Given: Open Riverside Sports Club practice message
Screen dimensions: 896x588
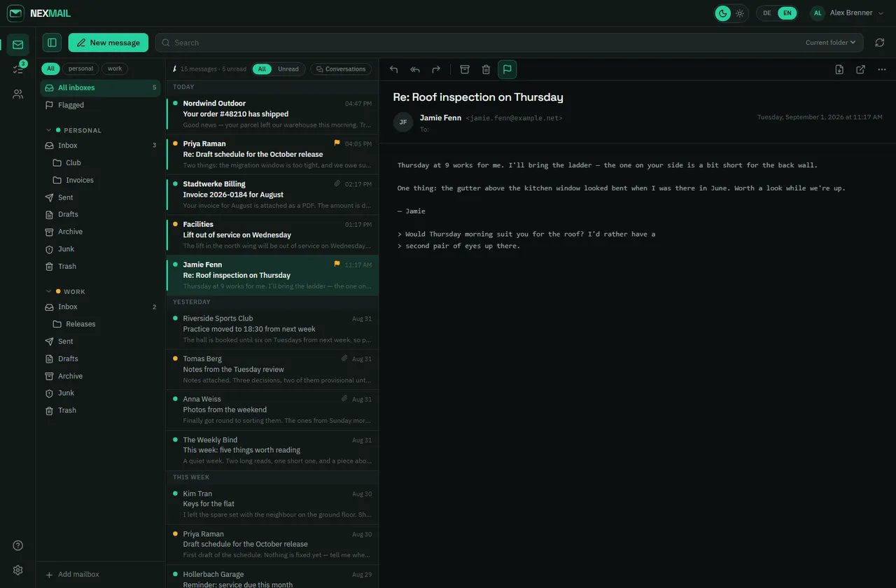Looking at the screenshot, I should click(x=272, y=329).
